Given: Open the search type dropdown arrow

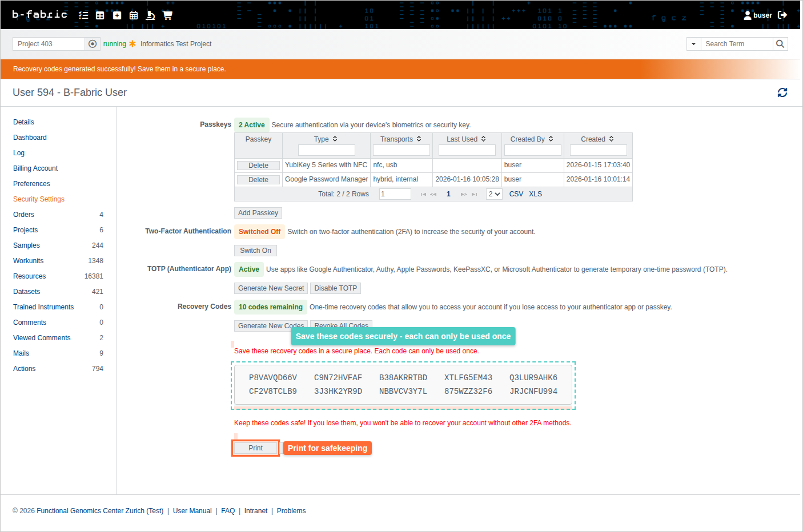Looking at the screenshot, I should 693,44.
